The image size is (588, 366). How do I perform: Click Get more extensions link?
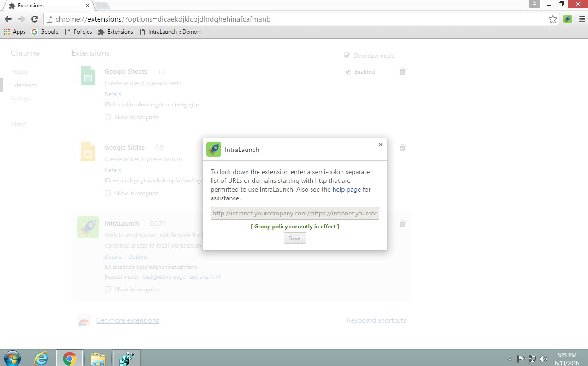click(x=128, y=320)
